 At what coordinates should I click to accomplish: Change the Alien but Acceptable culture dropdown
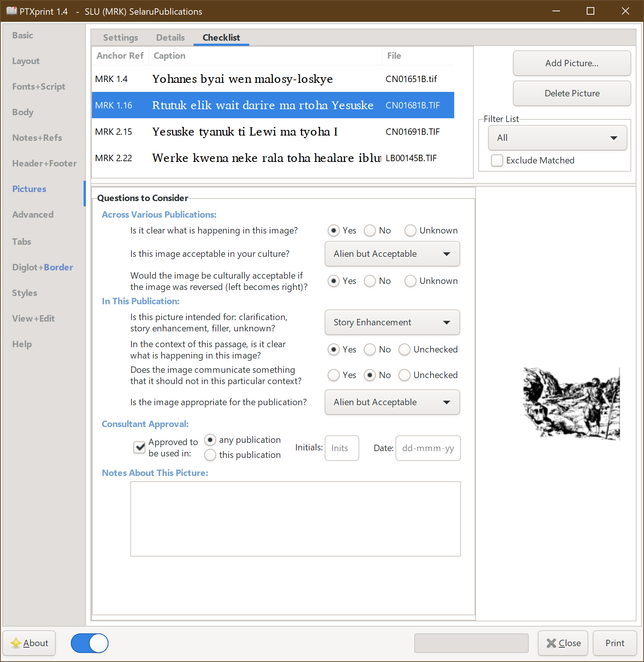tap(392, 254)
